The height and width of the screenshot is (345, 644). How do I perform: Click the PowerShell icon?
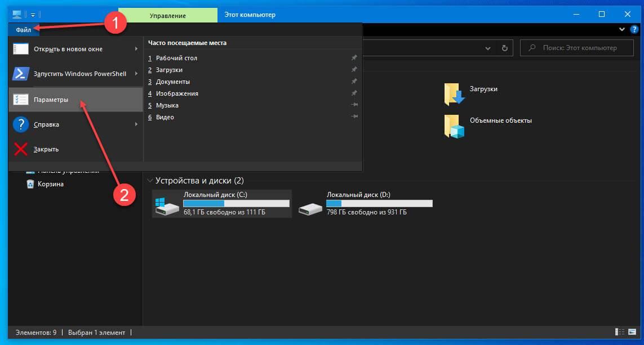point(20,74)
